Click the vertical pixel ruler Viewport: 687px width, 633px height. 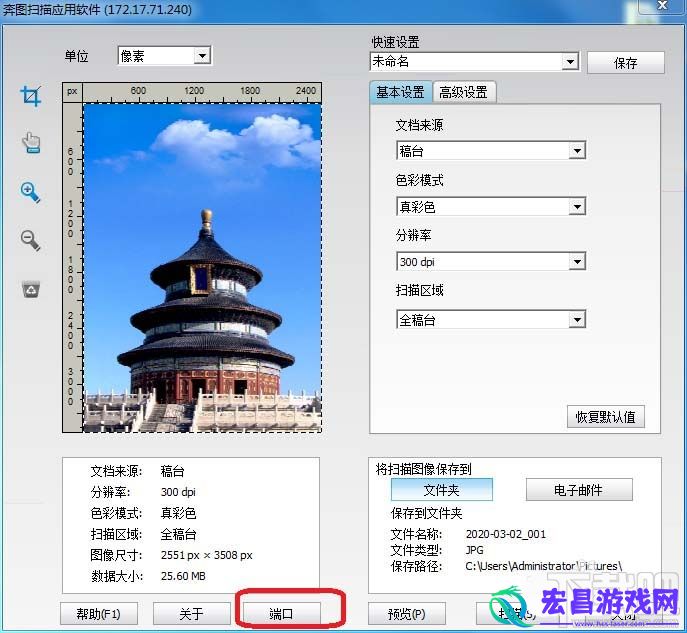pos(73,268)
